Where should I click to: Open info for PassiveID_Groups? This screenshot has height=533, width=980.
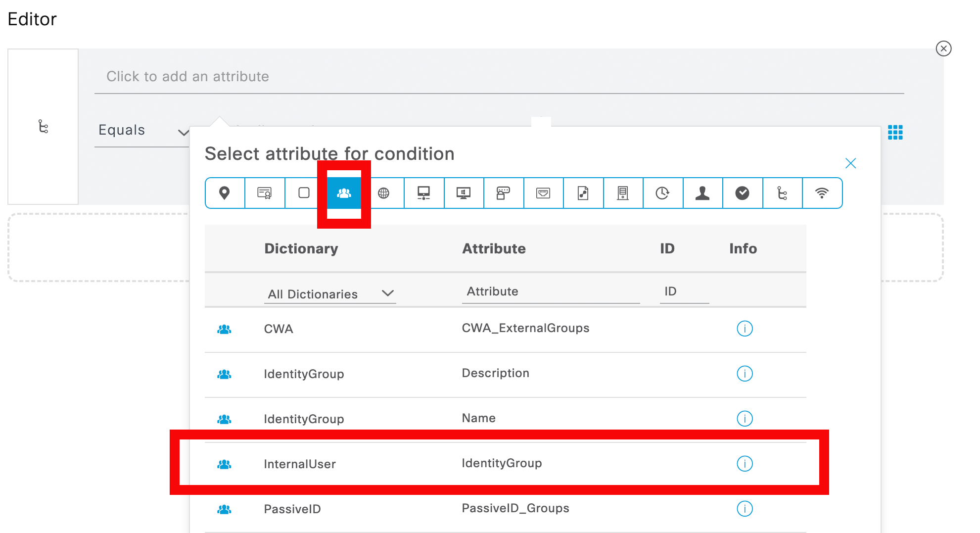pos(745,509)
